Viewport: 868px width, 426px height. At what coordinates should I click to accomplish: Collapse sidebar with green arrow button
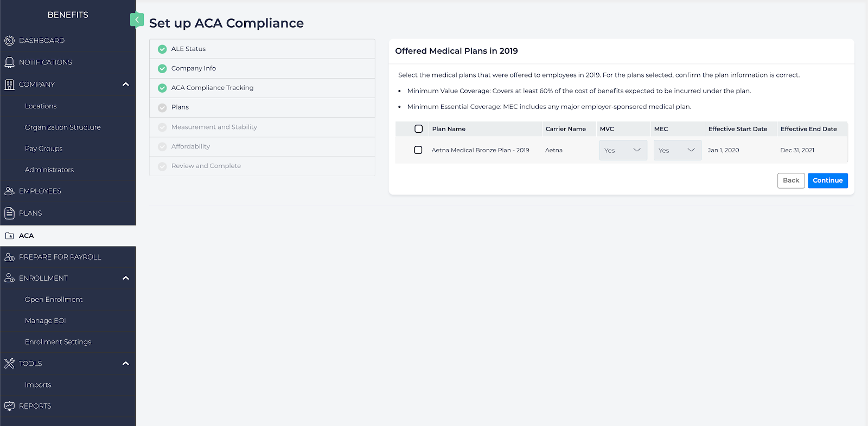coord(137,20)
